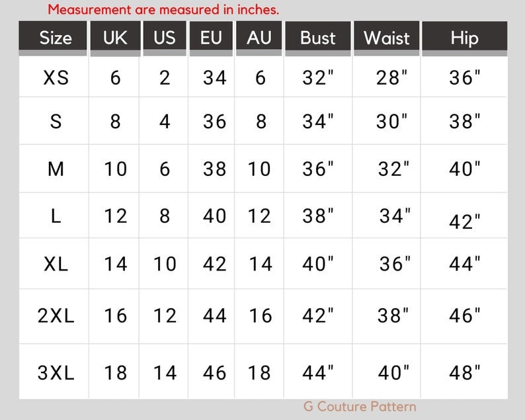The image size is (525, 420).
Task: Click the red measurement in inches note
Action: (163, 9)
